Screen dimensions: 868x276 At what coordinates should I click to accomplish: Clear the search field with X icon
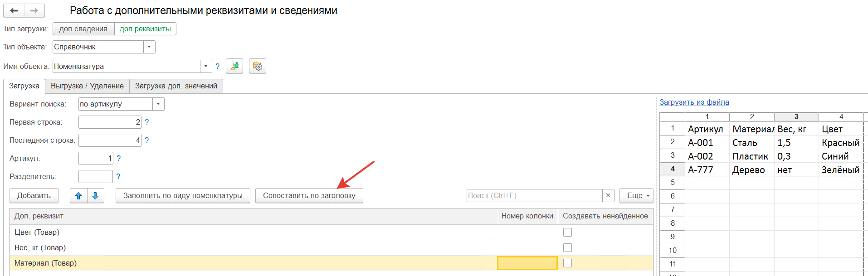(608, 196)
